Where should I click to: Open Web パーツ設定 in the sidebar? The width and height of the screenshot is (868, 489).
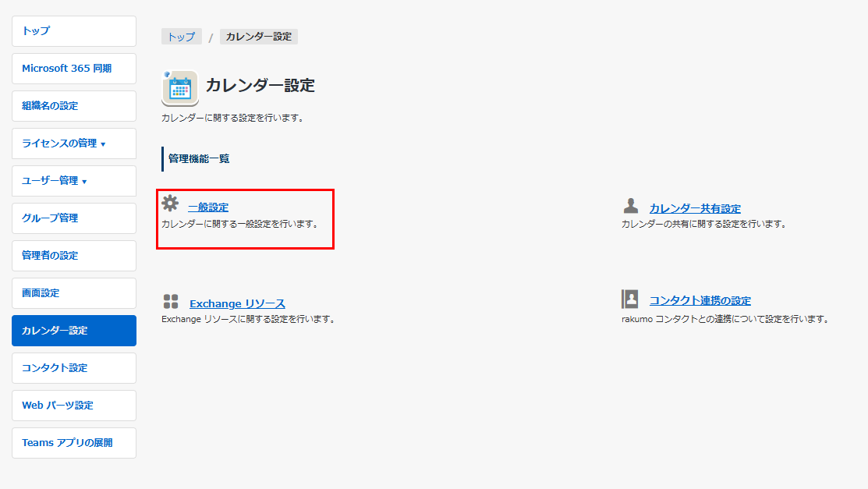pos(74,406)
